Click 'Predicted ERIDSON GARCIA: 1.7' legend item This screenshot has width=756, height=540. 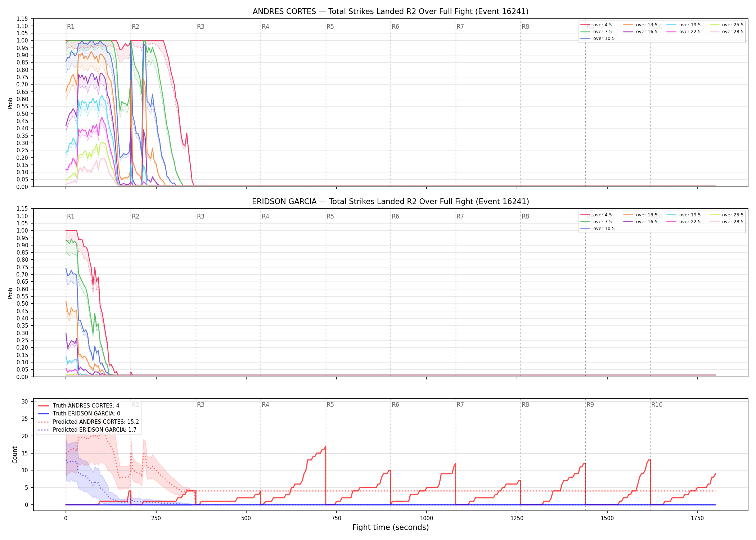(x=87, y=430)
